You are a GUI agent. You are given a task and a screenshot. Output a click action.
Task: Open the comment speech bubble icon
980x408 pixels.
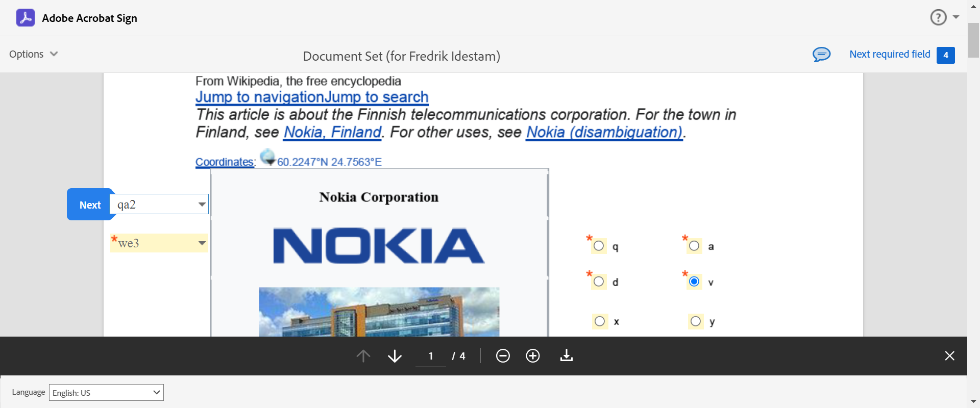point(821,54)
